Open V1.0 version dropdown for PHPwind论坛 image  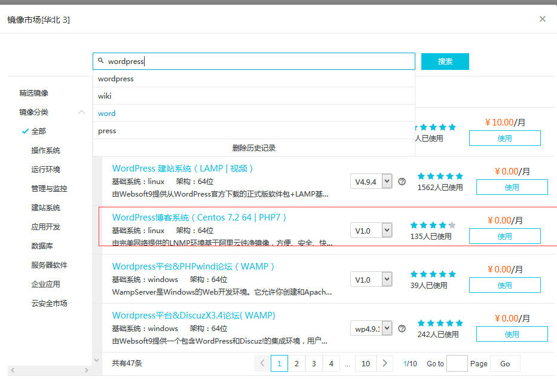point(371,280)
